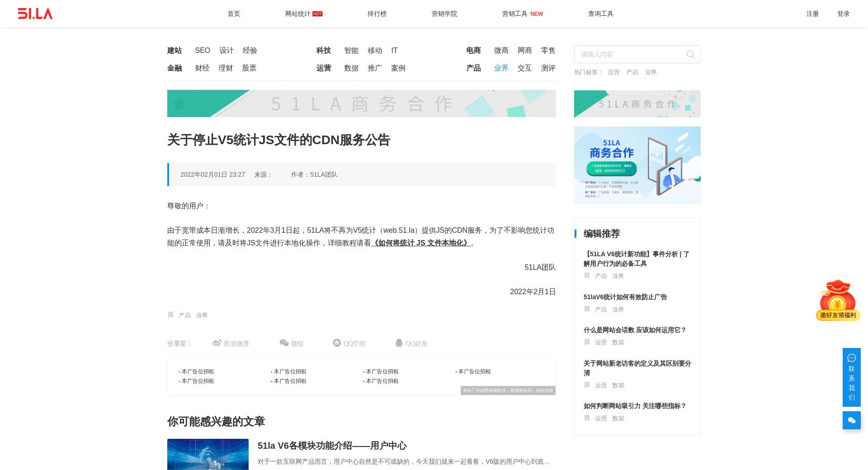868x470 pixels.
Task: Open the red envelope invite-friends promotion
Action: [838, 301]
